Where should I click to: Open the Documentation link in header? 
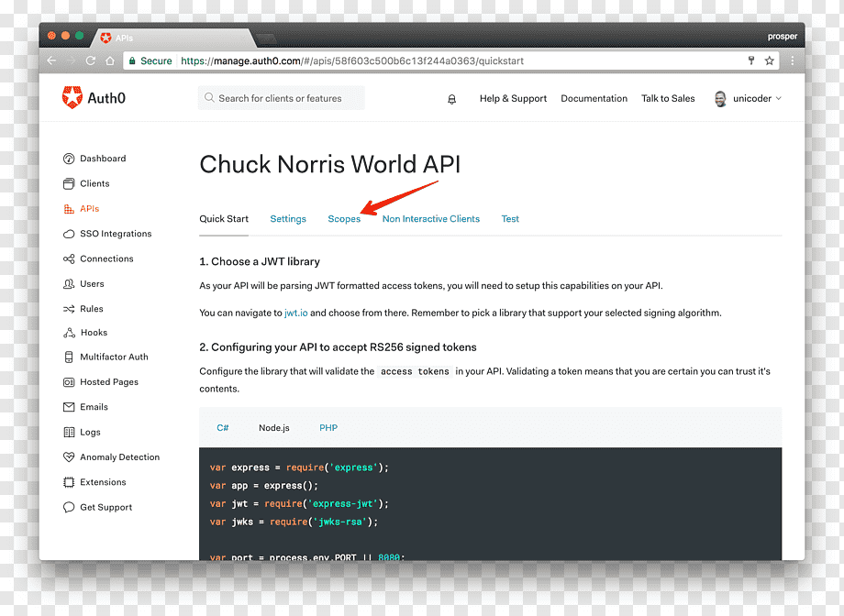click(594, 98)
